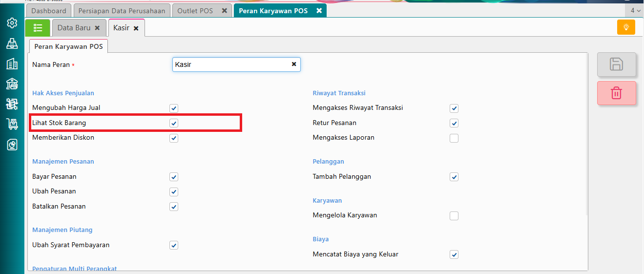This screenshot has height=274, width=644.
Task: Toggle Mengakses Riwayat Transaksi checkbox
Action: 454,108
